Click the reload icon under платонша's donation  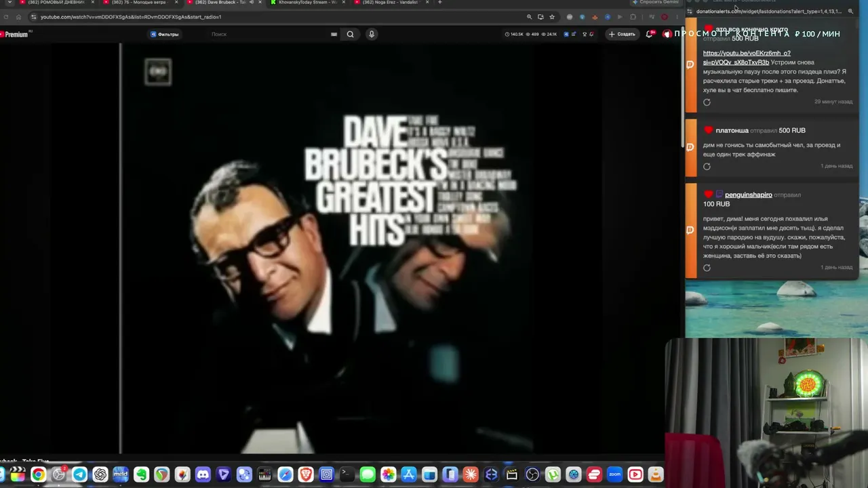tap(707, 167)
